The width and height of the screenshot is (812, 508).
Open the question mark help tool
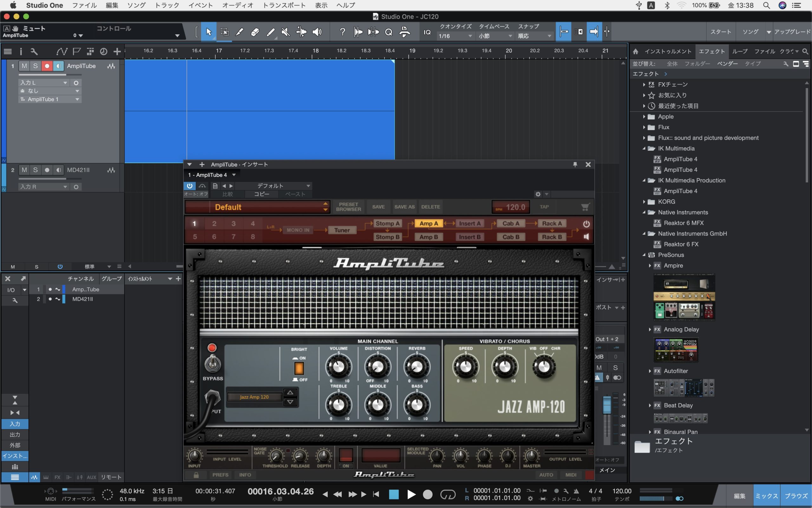[x=342, y=32]
